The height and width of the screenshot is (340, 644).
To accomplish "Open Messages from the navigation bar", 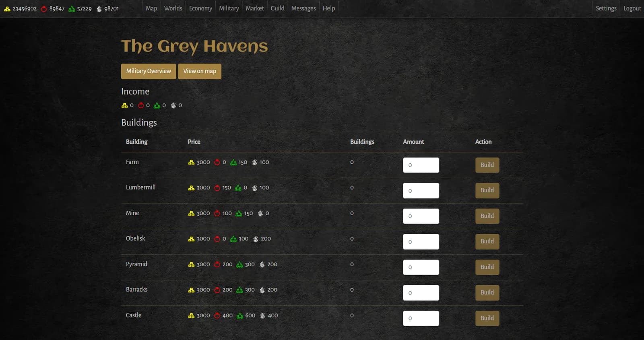I will click(303, 8).
